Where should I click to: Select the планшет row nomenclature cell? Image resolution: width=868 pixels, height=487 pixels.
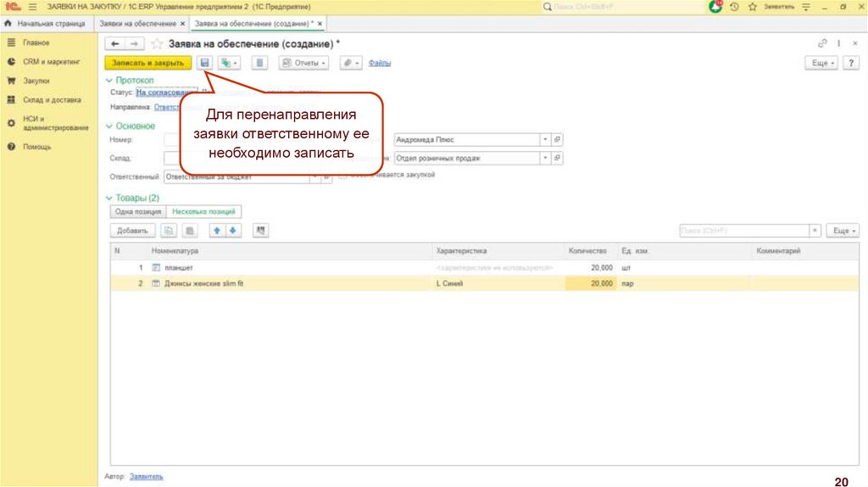coord(291,267)
